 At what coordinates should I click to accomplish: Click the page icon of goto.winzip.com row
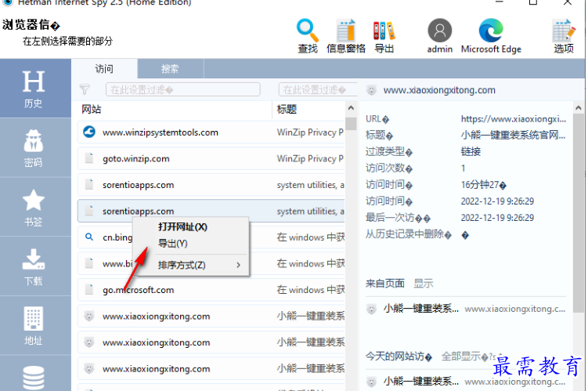pos(89,158)
